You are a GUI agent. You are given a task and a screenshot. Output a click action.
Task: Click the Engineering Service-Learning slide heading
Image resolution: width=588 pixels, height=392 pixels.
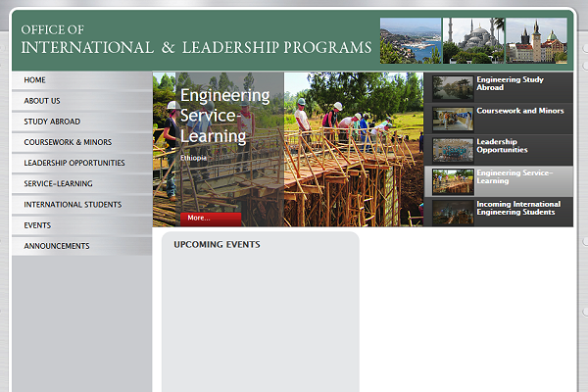click(x=225, y=116)
